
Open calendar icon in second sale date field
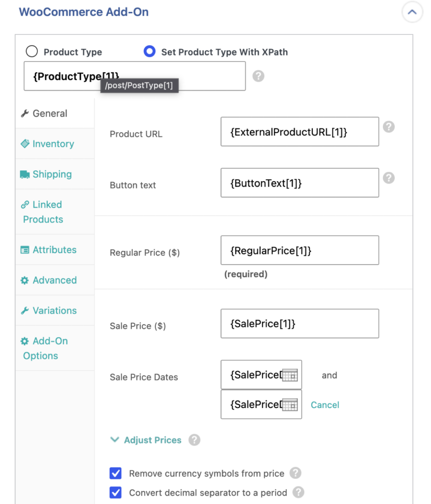point(290,405)
